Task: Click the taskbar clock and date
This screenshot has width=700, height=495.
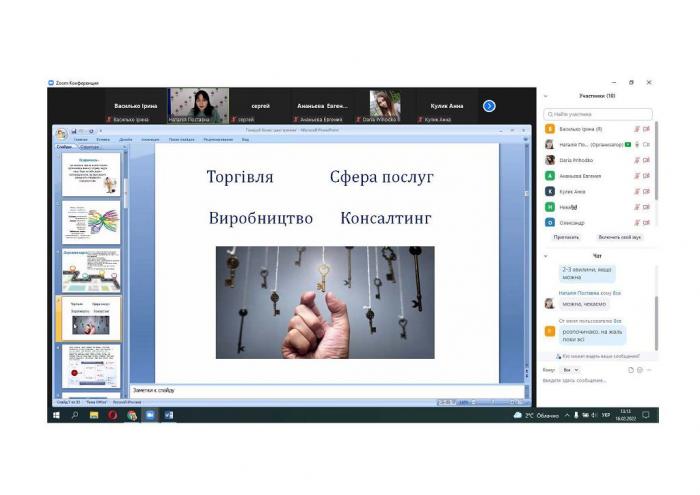Action: (625, 415)
